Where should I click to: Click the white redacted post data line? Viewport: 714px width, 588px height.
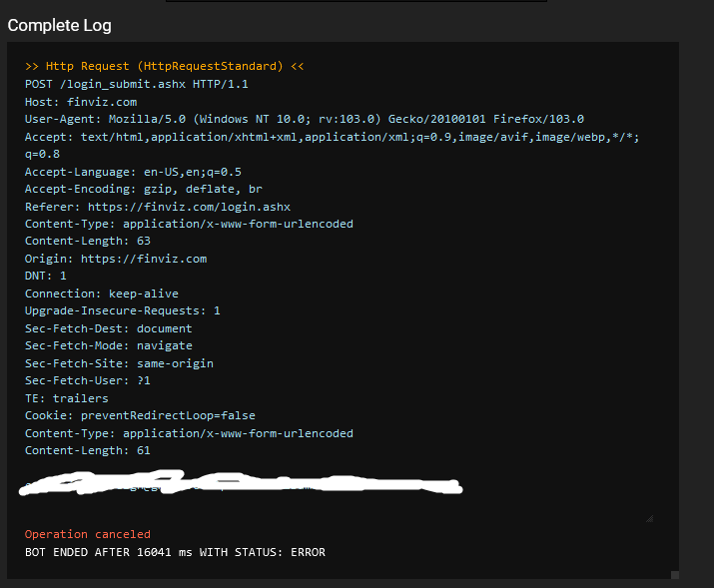tap(241, 483)
